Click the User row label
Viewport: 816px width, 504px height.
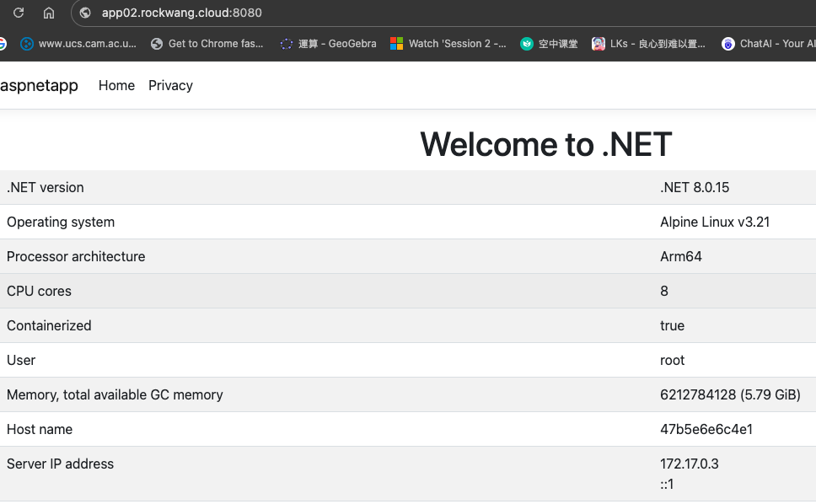(x=21, y=361)
